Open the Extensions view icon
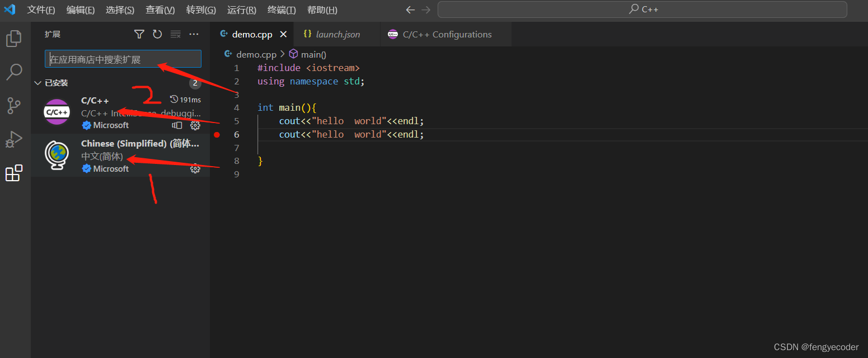The width and height of the screenshot is (868, 358). pyautogui.click(x=14, y=173)
